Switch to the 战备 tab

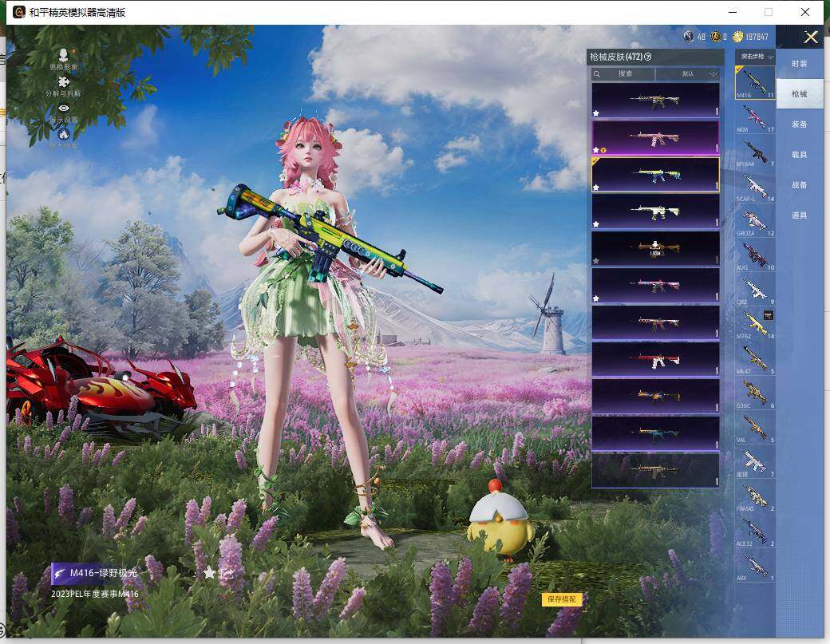pyautogui.click(x=800, y=184)
